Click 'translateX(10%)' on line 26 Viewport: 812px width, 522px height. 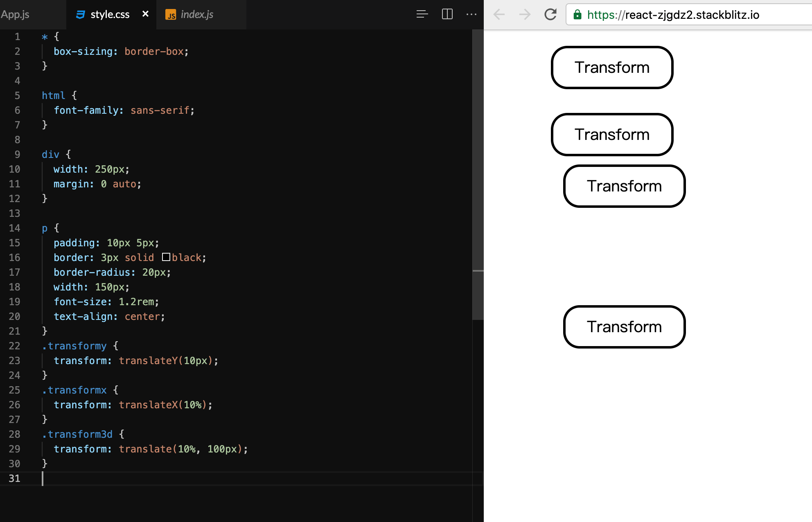click(163, 405)
